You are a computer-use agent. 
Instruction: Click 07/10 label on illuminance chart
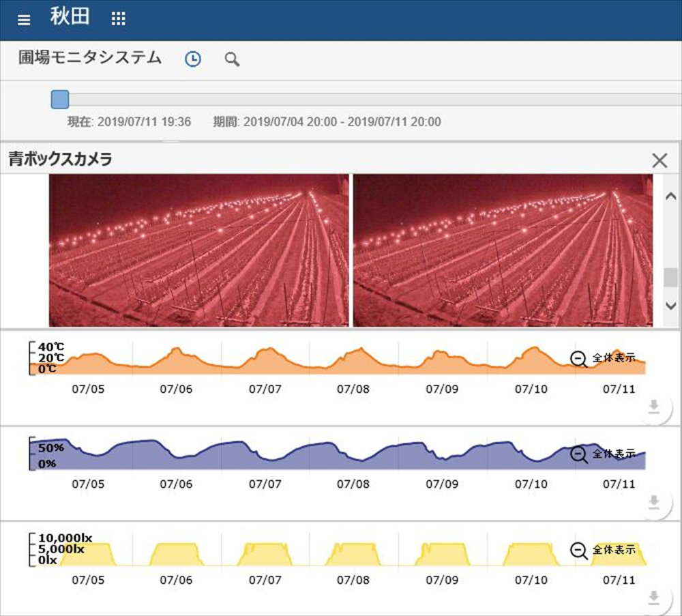(x=531, y=580)
